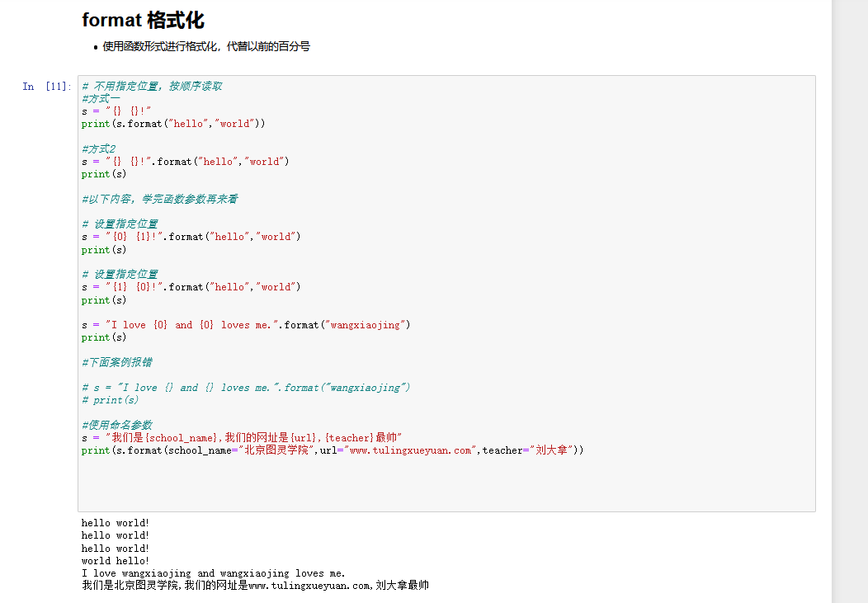Screen dimensions: 868x603
Task: Click line print(s.format(school_name=...
Action: pyautogui.click(x=333, y=450)
